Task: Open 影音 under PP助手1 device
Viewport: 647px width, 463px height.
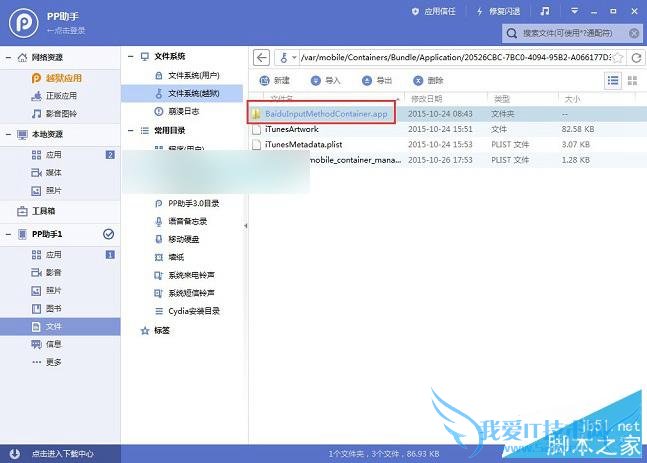Action: 47,272
